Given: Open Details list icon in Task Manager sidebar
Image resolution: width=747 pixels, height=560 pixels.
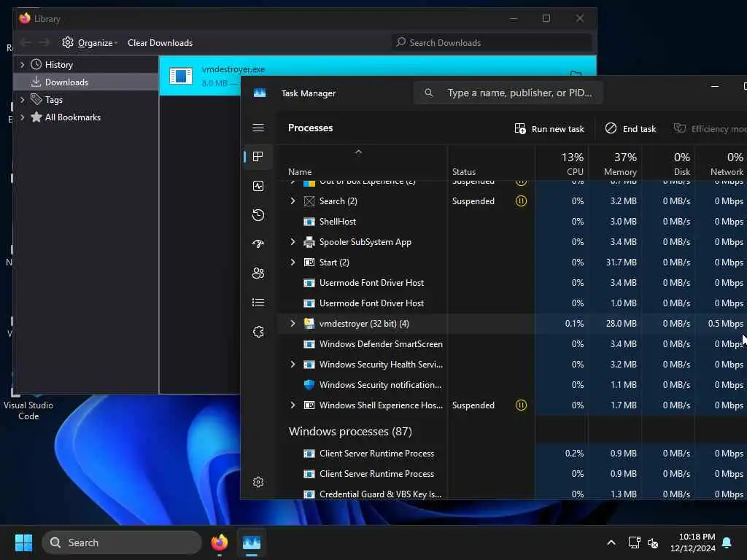Looking at the screenshot, I should 258,303.
